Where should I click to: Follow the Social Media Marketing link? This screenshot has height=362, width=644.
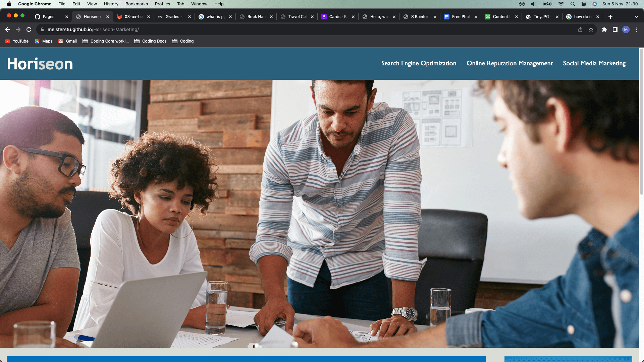(x=594, y=63)
